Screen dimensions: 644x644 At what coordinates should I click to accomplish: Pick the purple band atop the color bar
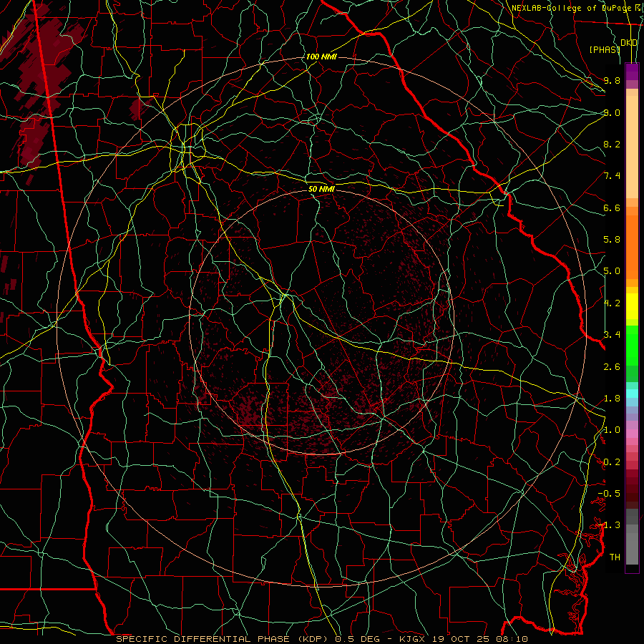point(632,72)
